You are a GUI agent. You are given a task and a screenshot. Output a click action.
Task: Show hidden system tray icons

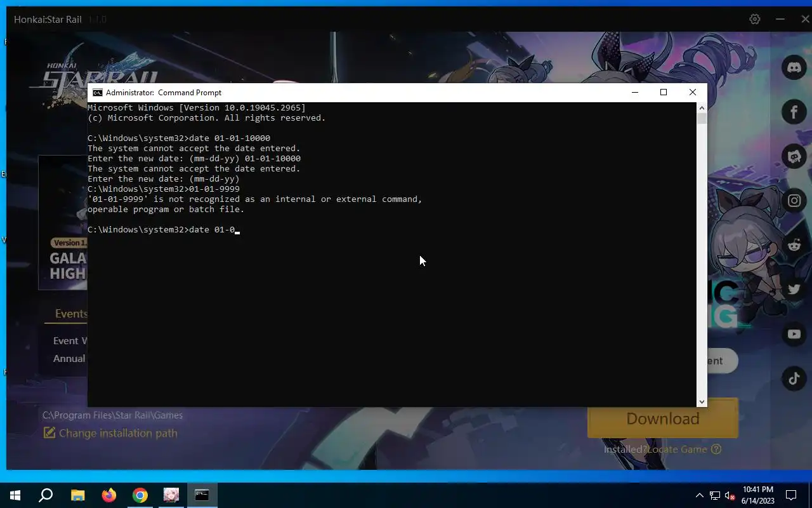699,495
